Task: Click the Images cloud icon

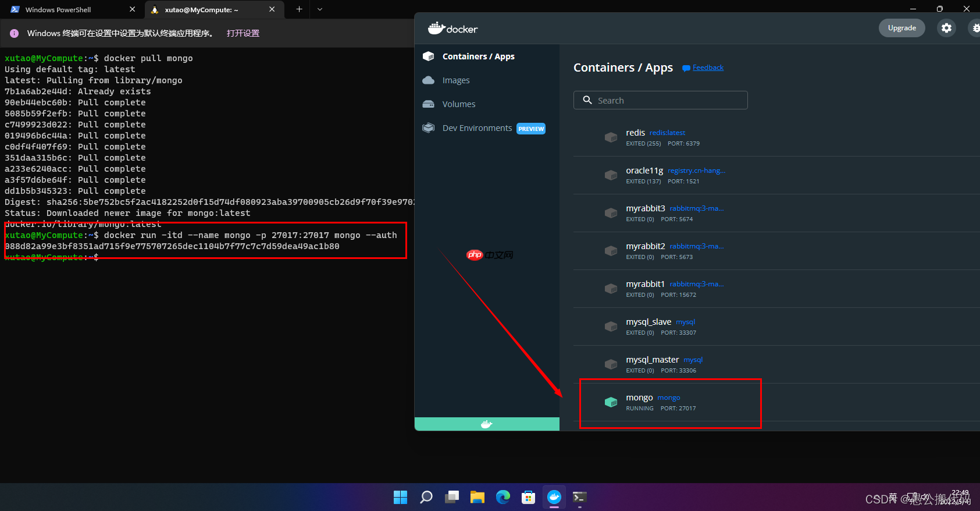Action: click(x=429, y=80)
